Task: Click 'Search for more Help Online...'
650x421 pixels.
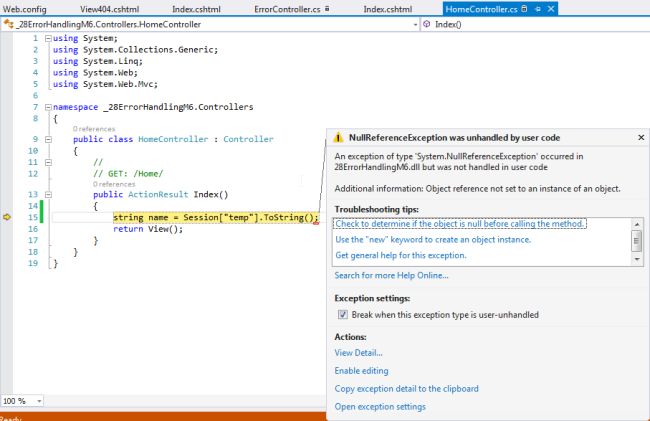Action: (391, 275)
